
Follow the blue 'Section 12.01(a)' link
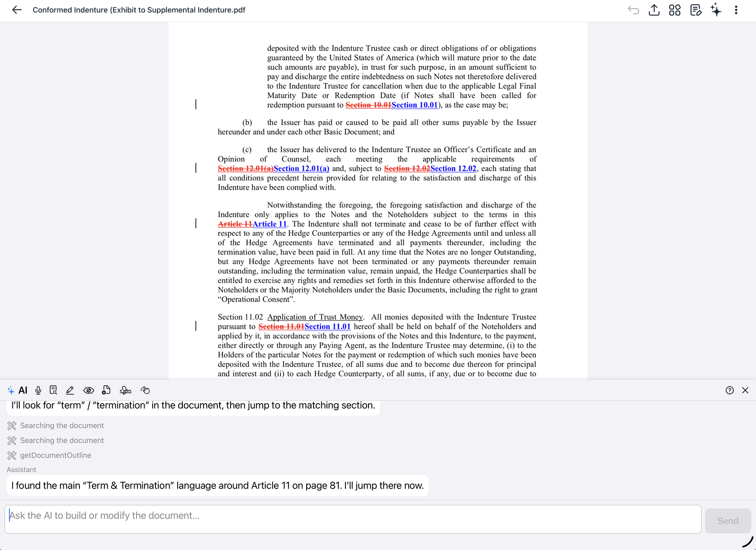click(301, 168)
